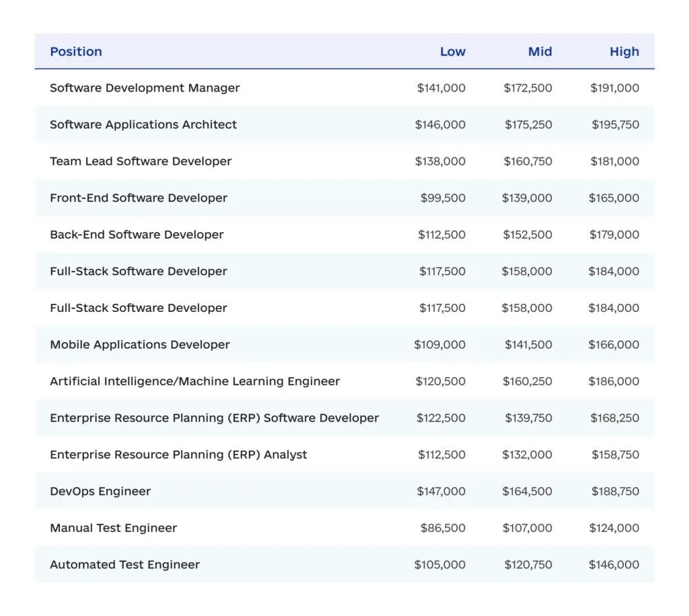689x616 pixels.
Task: Select Team Lead mid salary $160,750
Action: [x=528, y=161]
